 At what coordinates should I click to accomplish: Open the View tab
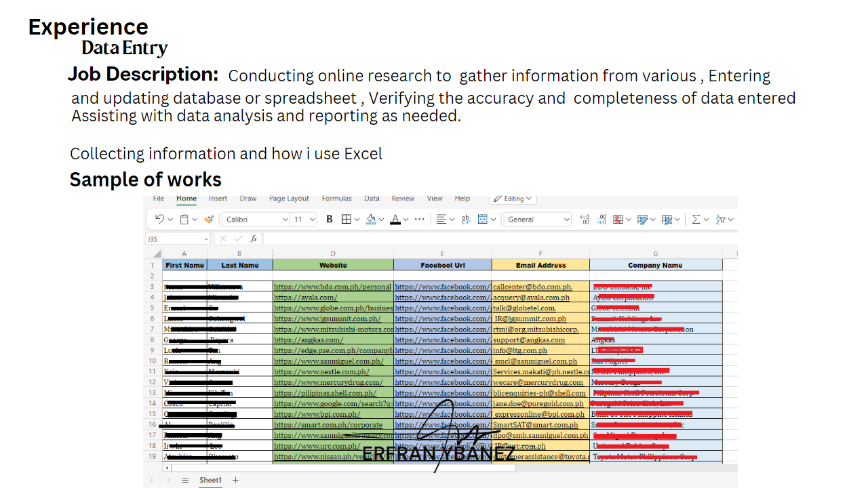pyautogui.click(x=435, y=199)
